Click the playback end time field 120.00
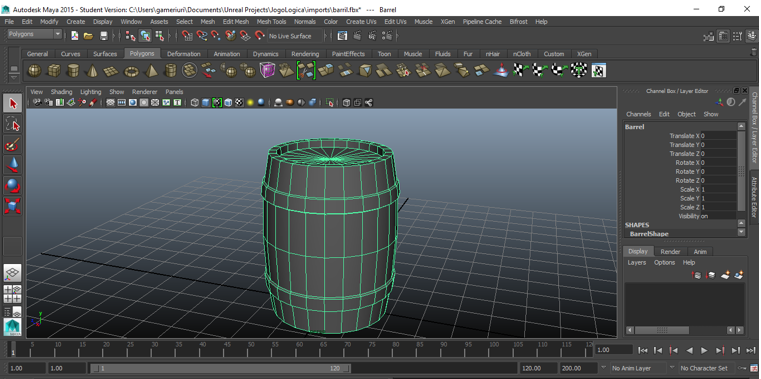 (x=538, y=368)
